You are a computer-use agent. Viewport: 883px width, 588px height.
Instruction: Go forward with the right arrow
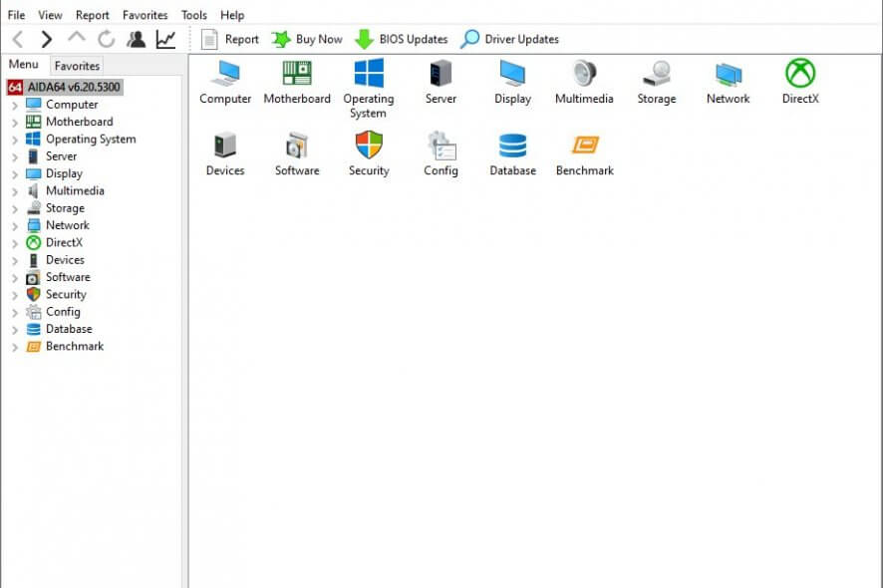pyautogui.click(x=46, y=40)
